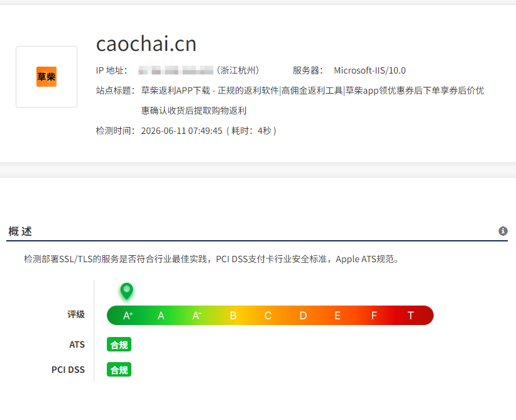The image size is (516, 420).
Task: Click the 评级 row label
Action: [76, 314]
